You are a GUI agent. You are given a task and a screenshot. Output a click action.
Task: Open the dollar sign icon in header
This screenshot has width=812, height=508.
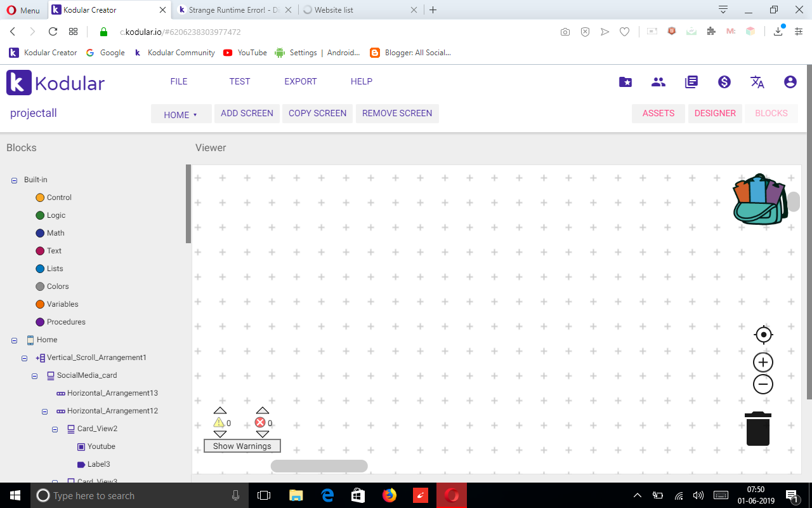pos(724,82)
